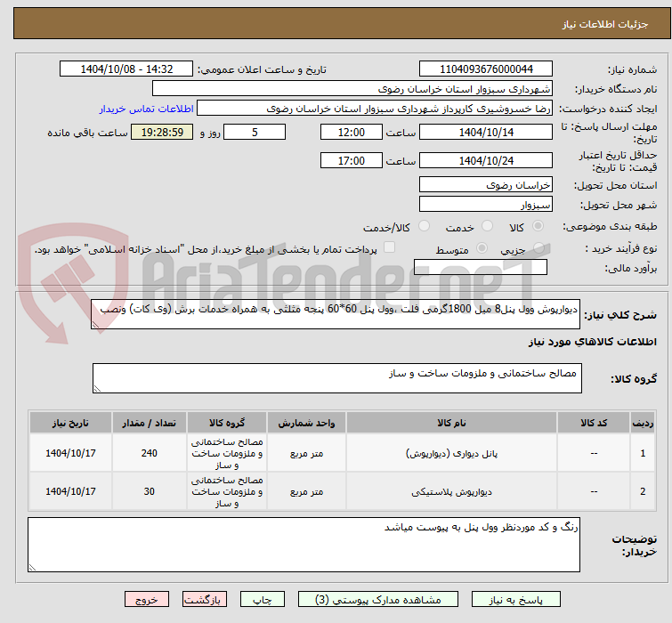The width and height of the screenshot is (672, 623).
Task: Select the کالا radio button
Action: (x=538, y=226)
